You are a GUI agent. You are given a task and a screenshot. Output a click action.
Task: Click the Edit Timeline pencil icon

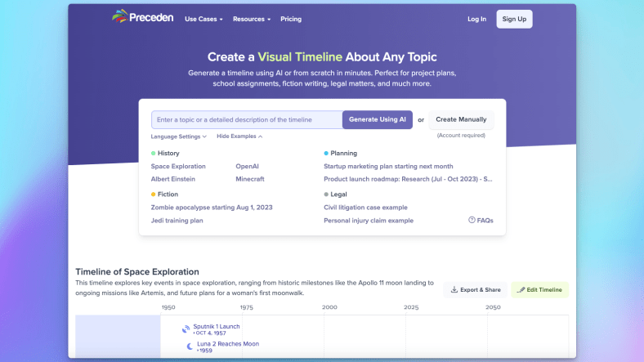coord(521,289)
